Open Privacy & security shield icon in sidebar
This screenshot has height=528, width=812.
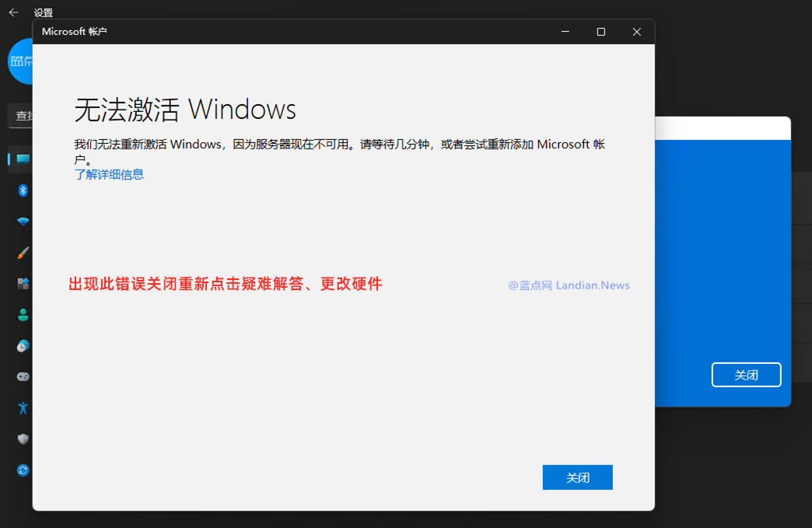point(23,439)
